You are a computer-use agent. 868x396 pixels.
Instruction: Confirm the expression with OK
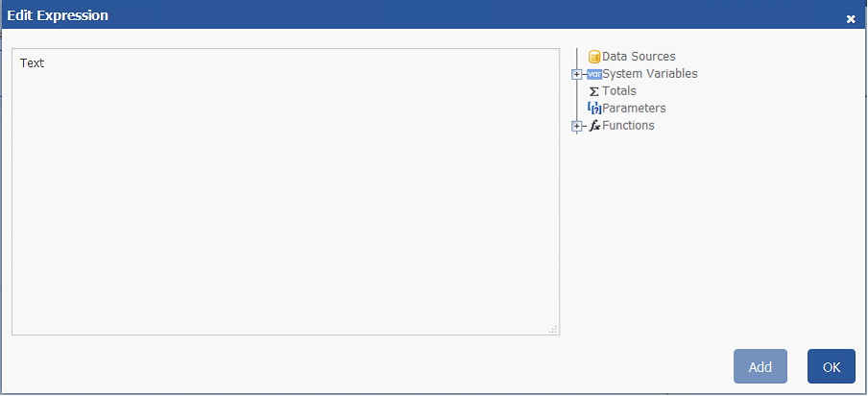tap(831, 366)
